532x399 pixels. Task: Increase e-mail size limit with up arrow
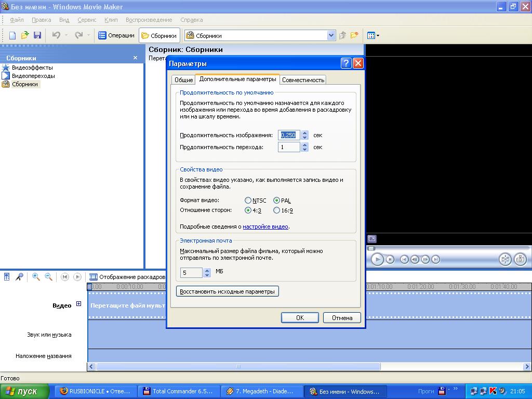click(x=207, y=270)
